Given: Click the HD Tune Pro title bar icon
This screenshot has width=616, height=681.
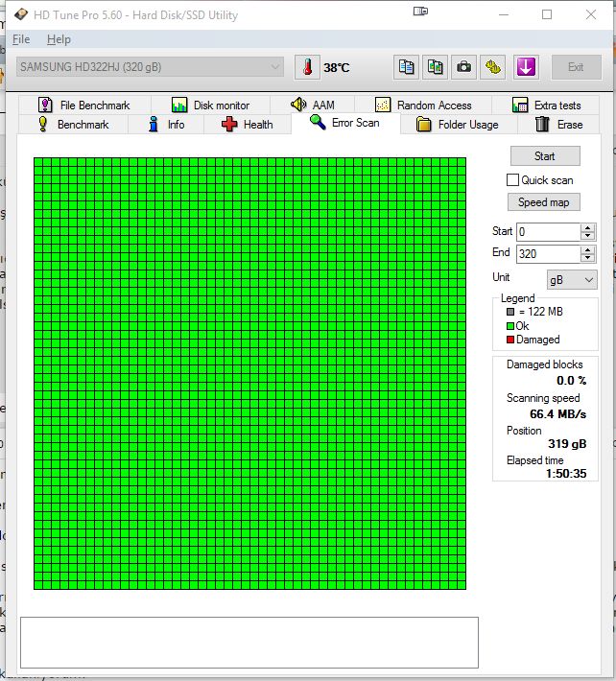Looking at the screenshot, I should pyautogui.click(x=20, y=15).
